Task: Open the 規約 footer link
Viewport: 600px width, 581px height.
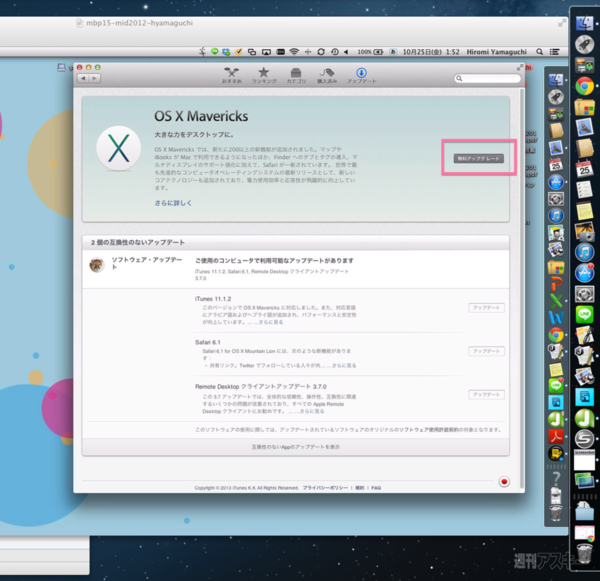Action: (360, 488)
